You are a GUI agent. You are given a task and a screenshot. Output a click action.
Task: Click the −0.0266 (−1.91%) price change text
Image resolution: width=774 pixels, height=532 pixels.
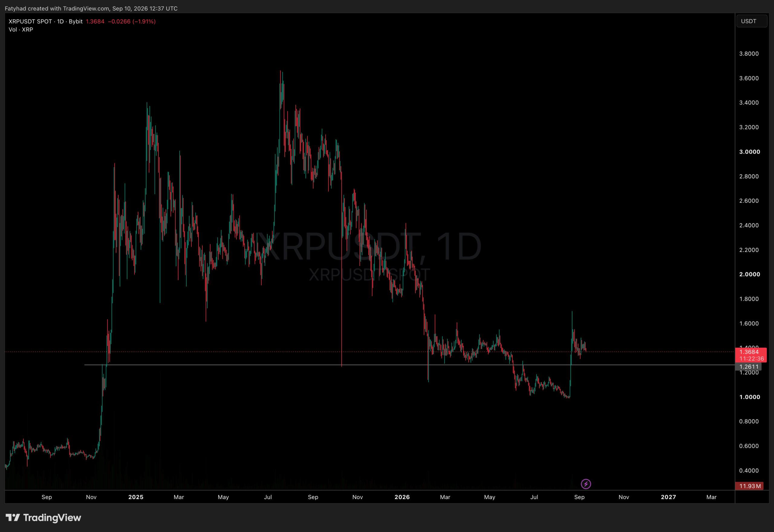pos(132,21)
